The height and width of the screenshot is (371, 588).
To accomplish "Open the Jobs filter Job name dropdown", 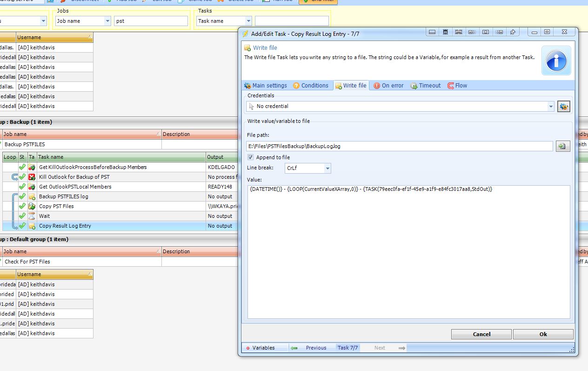I will pyautogui.click(x=107, y=21).
